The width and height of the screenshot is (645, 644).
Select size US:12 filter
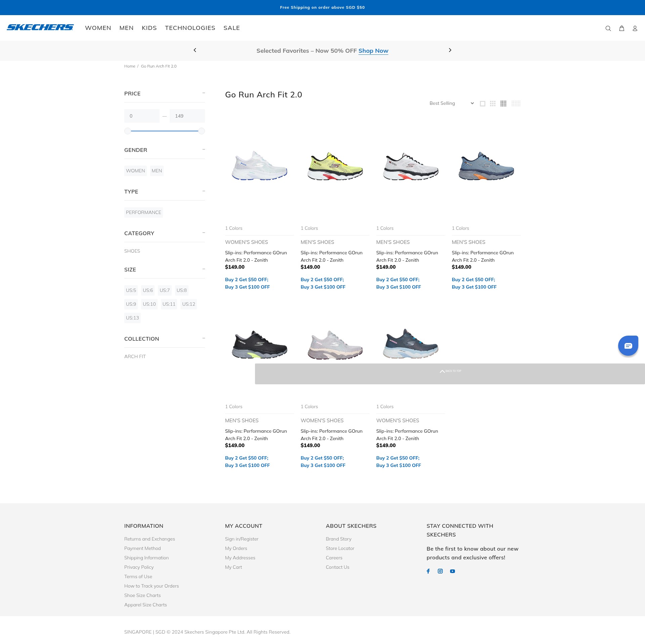(188, 304)
